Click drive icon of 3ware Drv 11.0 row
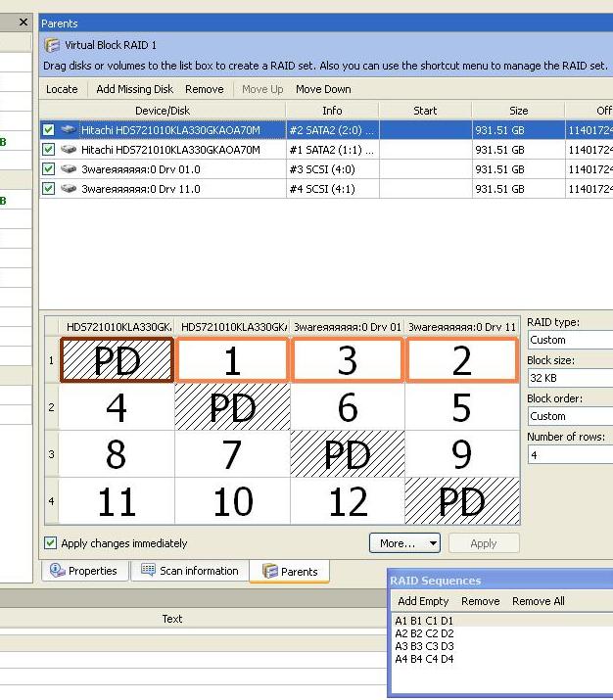Screen dimensions: 613x700 click(69, 189)
